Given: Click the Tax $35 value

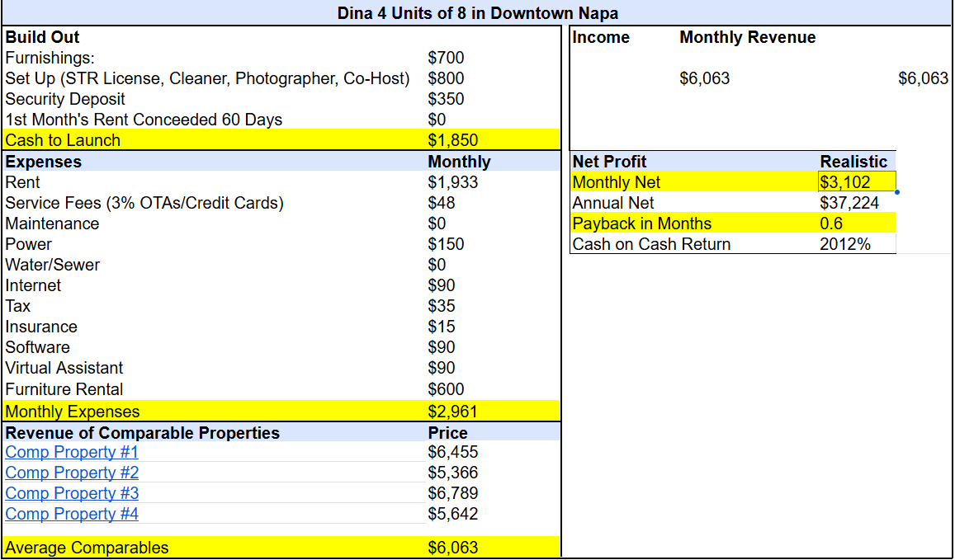Looking at the screenshot, I should (441, 305).
